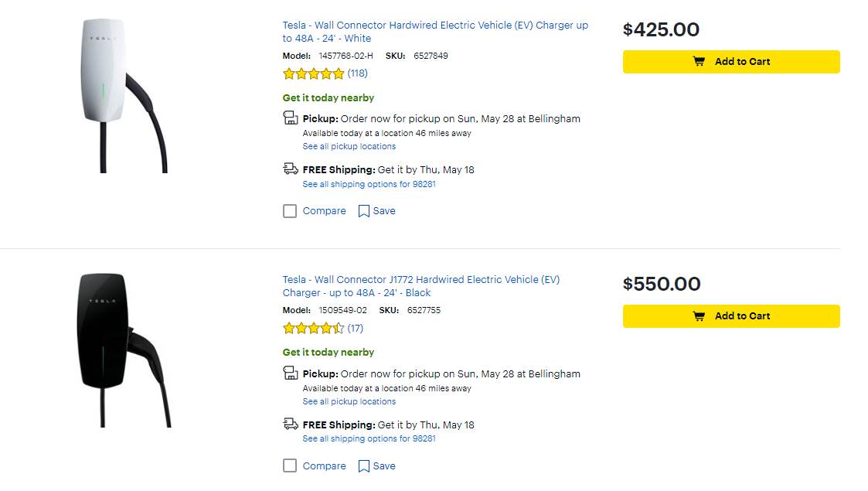Screen dimensions: 868x491
Task: Click the store pickup icon for the white charger
Action: (291, 118)
